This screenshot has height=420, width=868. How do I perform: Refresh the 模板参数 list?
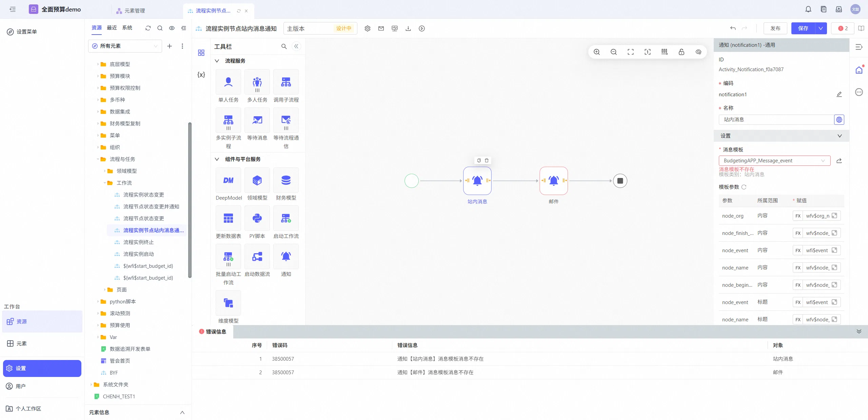744,187
